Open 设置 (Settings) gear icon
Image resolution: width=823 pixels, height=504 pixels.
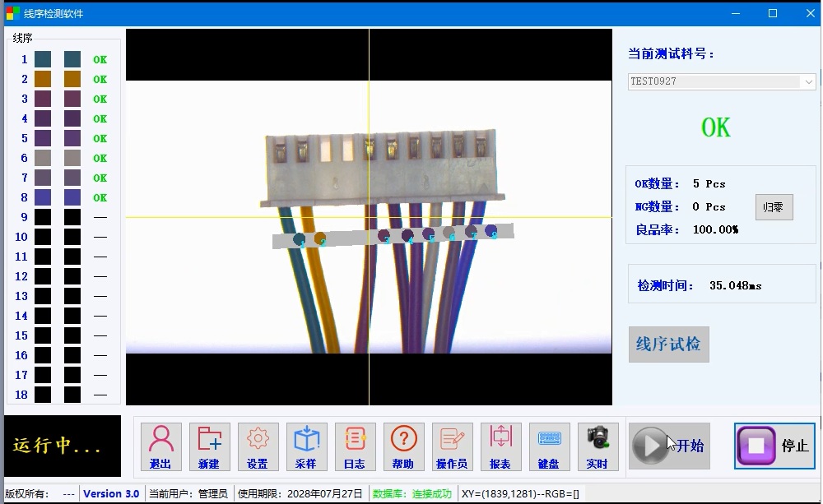[x=258, y=446]
